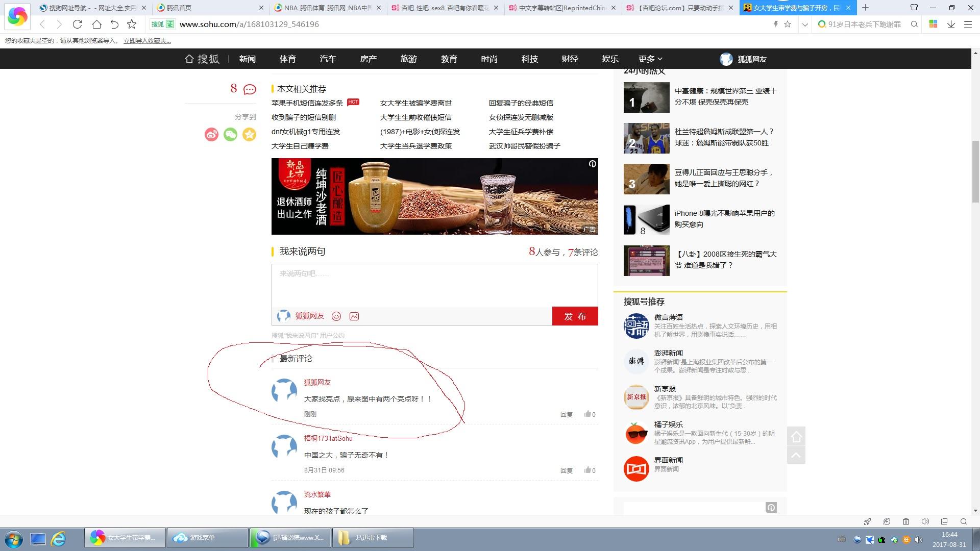Share the article to Weibo
Image resolution: width=980 pixels, height=551 pixels.
pyautogui.click(x=211, y=134)
